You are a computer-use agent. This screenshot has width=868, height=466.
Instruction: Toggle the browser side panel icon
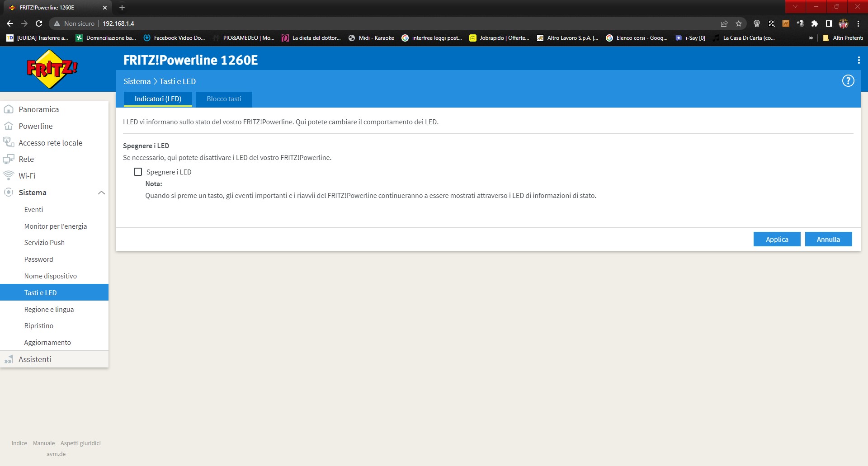[829, 24]
